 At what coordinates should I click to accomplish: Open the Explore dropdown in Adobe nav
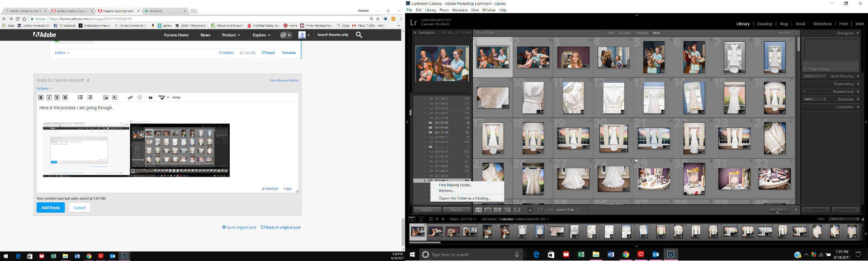click(x=261, y=35)
